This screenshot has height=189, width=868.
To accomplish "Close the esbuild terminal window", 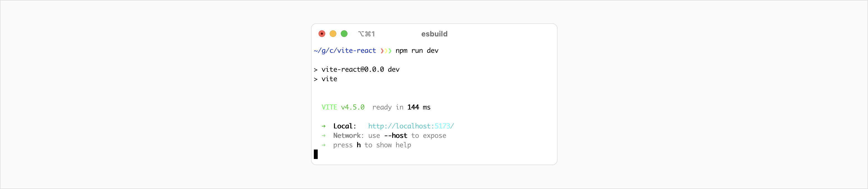I will pos(322,34).
